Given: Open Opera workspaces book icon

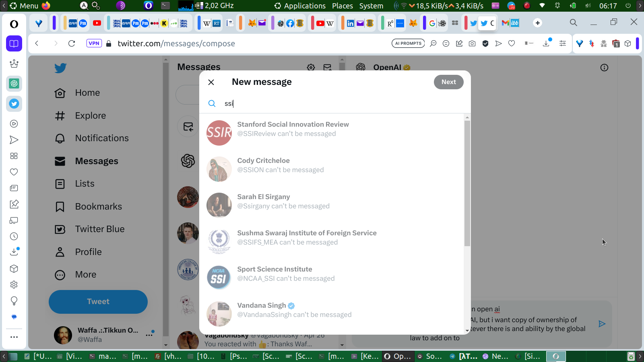Looking at the screenshot, I should [x=14, y=43].
